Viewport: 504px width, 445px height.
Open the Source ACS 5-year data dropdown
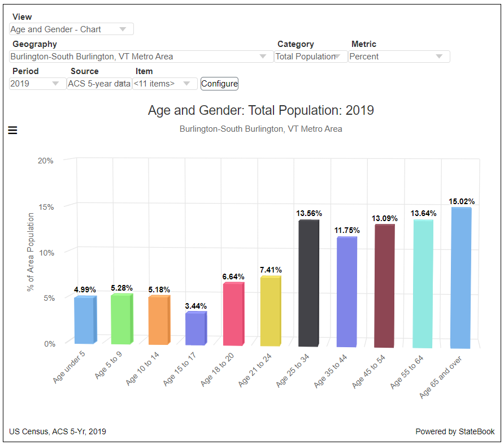[x=99, y=84]
